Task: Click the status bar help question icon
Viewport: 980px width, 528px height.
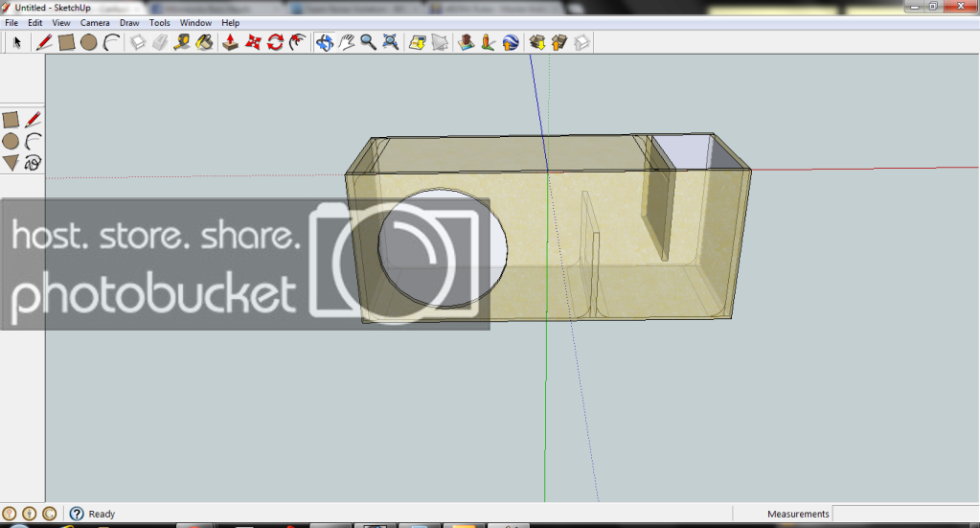Action: (x=77, y=514)
